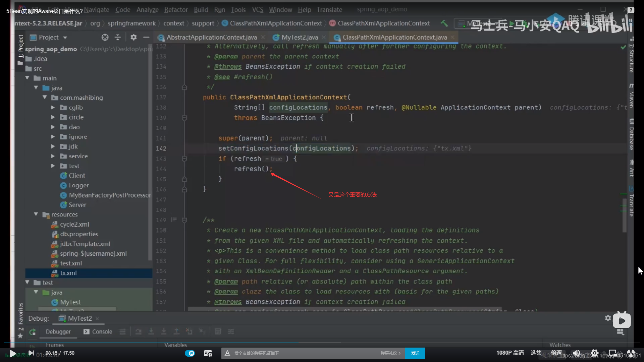Collapse the com.mashibing package
This screenshot has height=362, width=644.
click(x=45, y=98)
